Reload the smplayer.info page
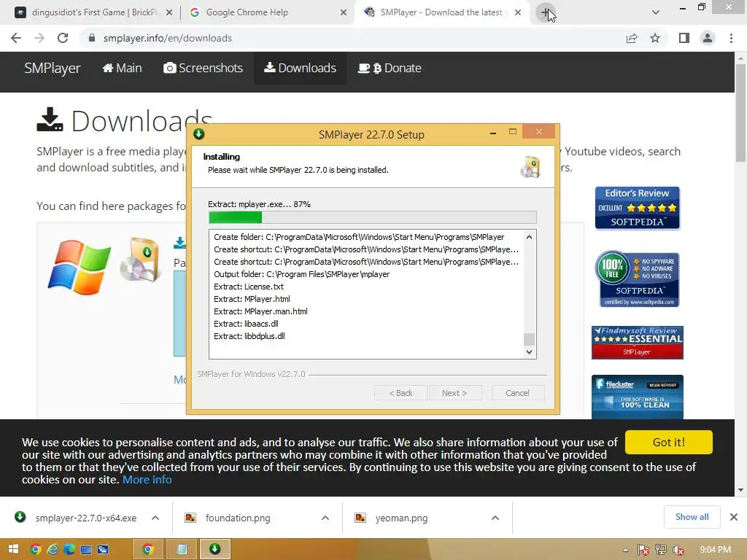 (63, 38)
